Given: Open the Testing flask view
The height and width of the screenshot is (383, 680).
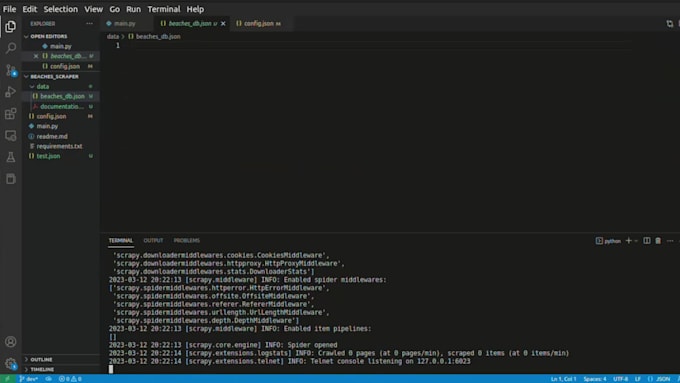Looking at the screenshot, I should tap(10, 157).
